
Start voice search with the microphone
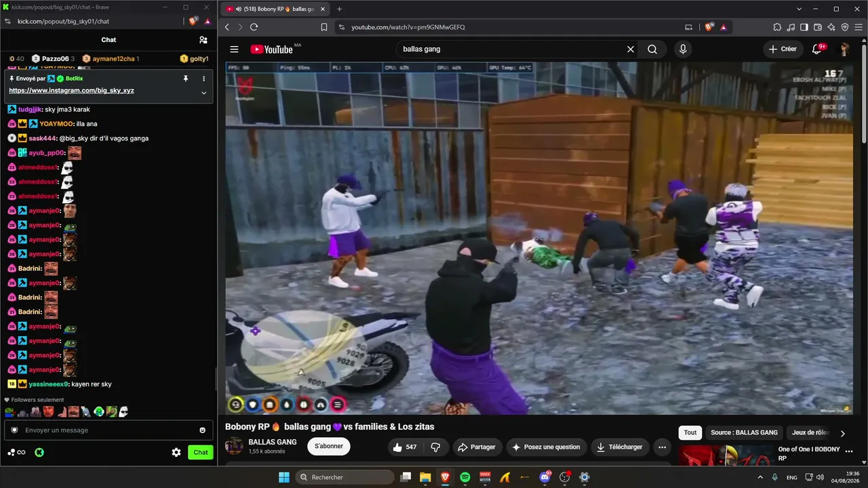683,49
